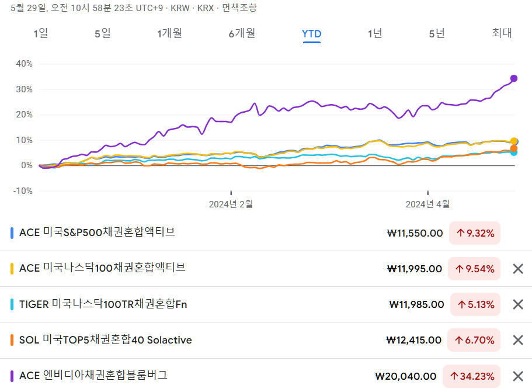Viewport: 532px width, 392px height.
Task: Switch to 5일 view
Action: 102,34
